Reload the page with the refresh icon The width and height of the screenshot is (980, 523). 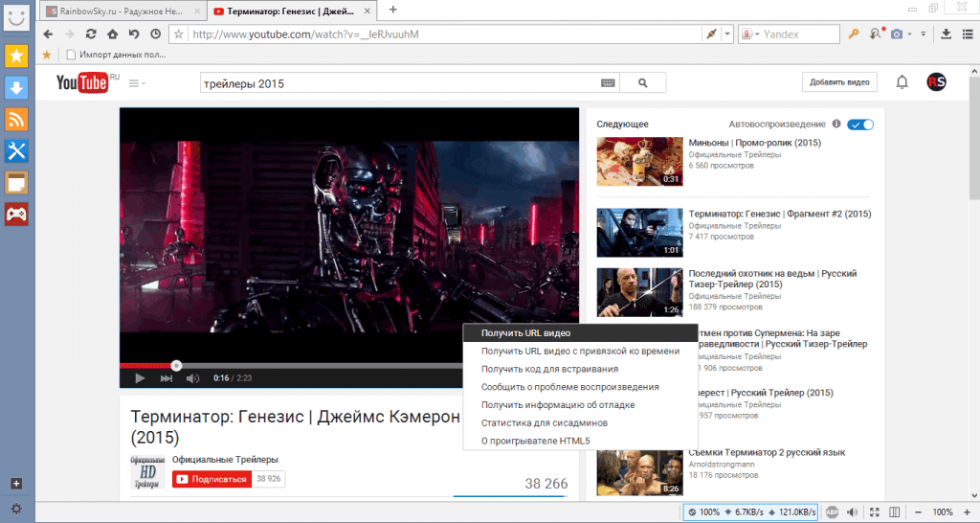coord(91,34)
